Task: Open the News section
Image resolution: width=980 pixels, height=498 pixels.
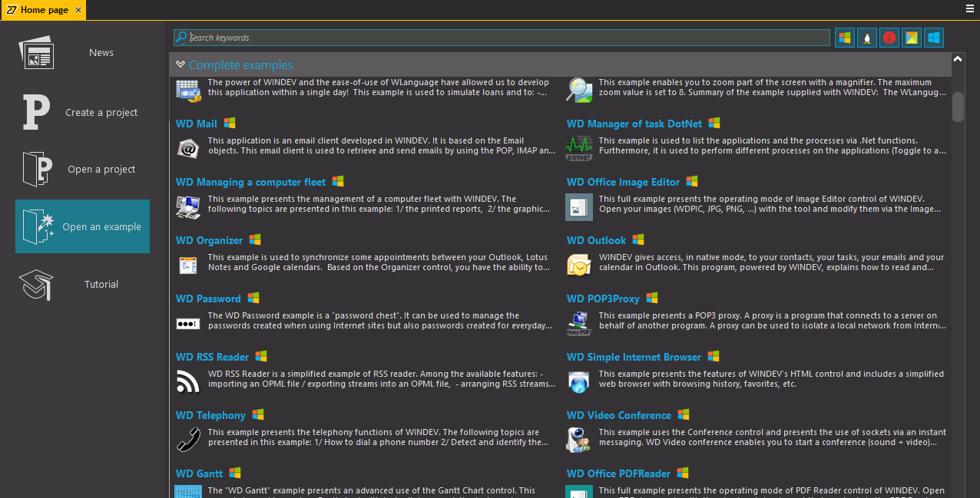Action: pyautogui.click(x=82, y=53)
